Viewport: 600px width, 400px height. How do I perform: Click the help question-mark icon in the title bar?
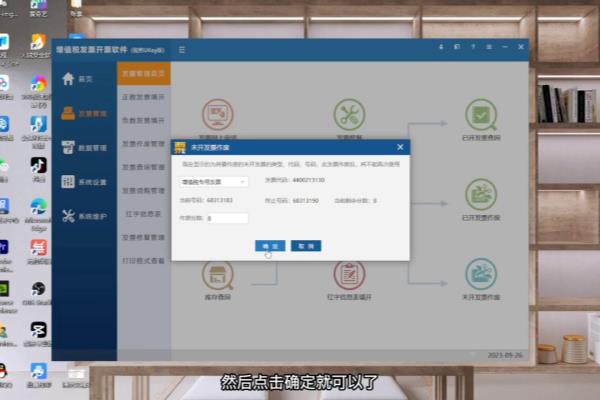point(473,47)
